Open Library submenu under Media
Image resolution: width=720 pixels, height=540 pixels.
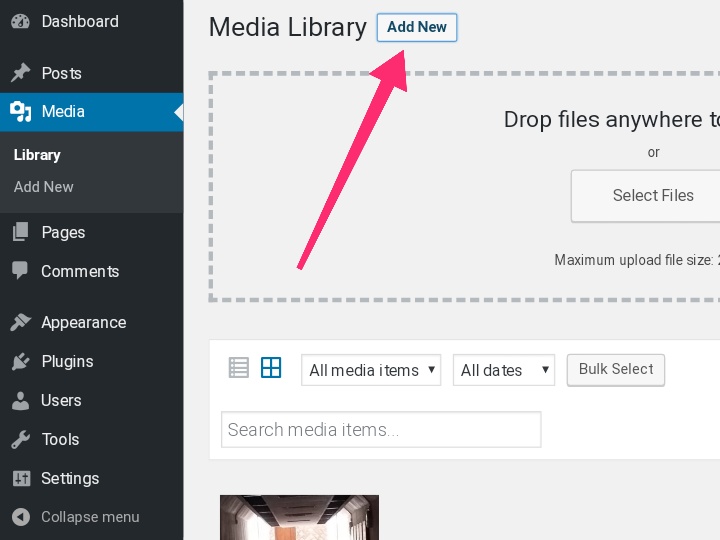[x=37, y=155]
